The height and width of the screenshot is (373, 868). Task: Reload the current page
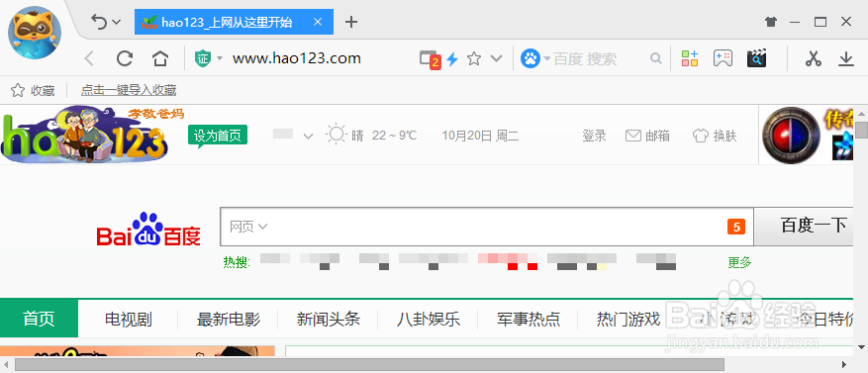125,58
